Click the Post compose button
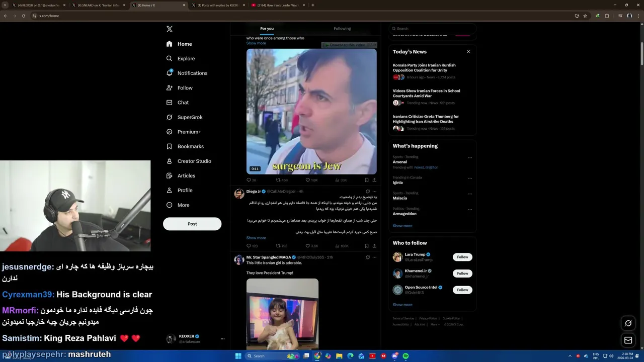 192,224
